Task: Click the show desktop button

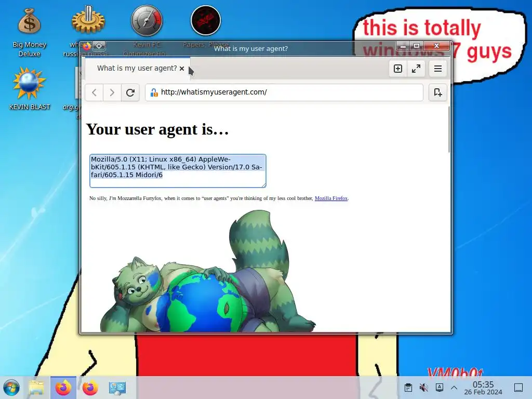Action: [x=518, y=388]
